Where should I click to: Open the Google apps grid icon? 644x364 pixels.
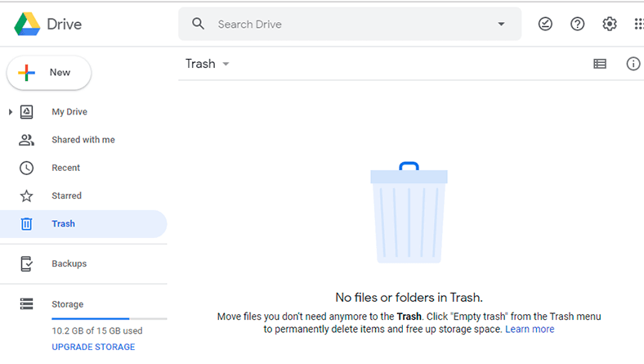point(638,24)
